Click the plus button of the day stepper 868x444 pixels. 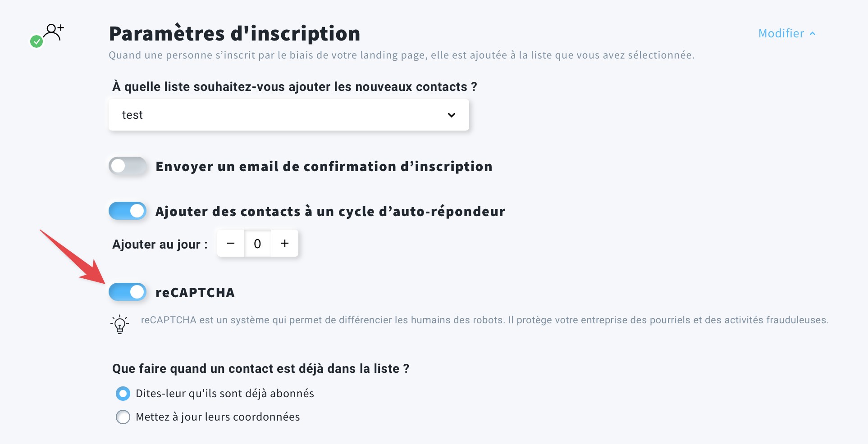point(284,244)
